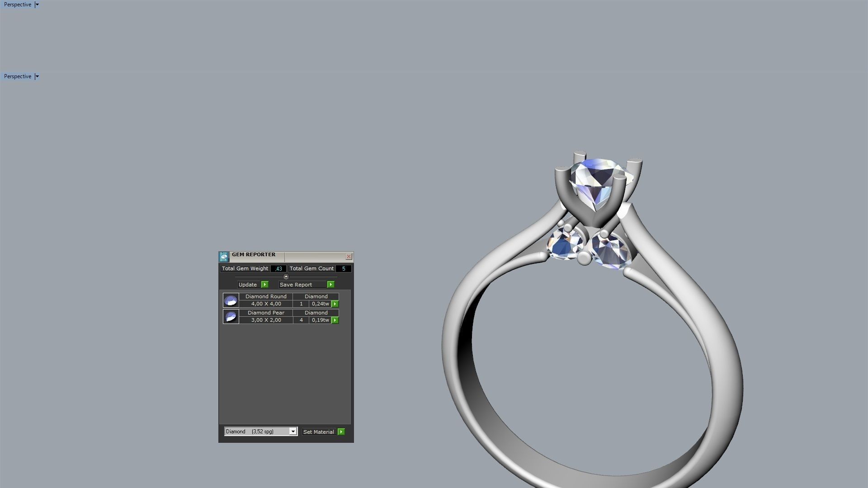Select the Diamond Pear gem thumbnail
The image size is (868, 488).
(x=231, y=317)
